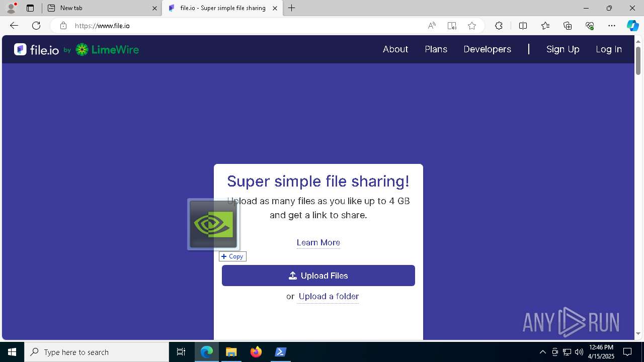Open Collections panel
The width and height of the screenshot is (644, 362).
pyautogui.click(x=568, y=26)
